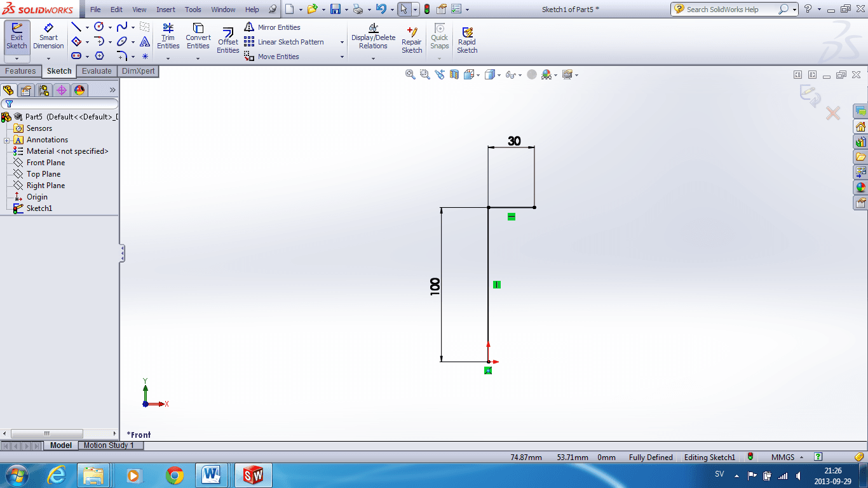Viewport: 868px width, 488px height.
Task: Open the DimXpertManager tab icon
Action: coord(62,90)
